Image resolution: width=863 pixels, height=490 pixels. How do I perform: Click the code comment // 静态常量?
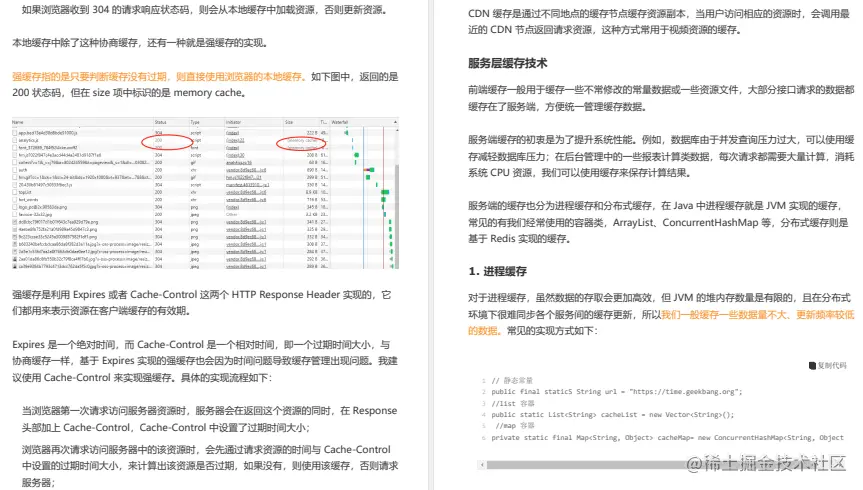512,380
